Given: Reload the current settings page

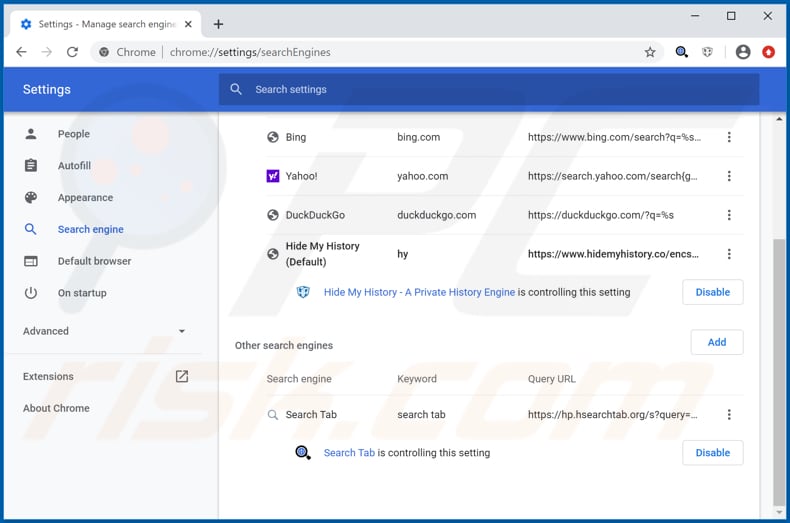Looking at the screenshot, I should click(73, 52).
